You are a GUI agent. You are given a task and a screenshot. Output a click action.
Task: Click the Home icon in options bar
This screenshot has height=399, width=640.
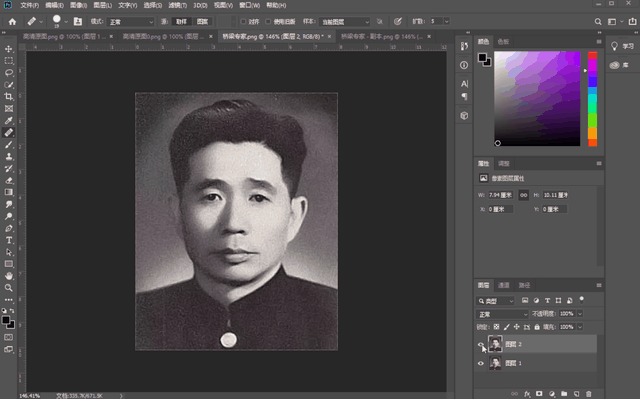click(12, 22)
